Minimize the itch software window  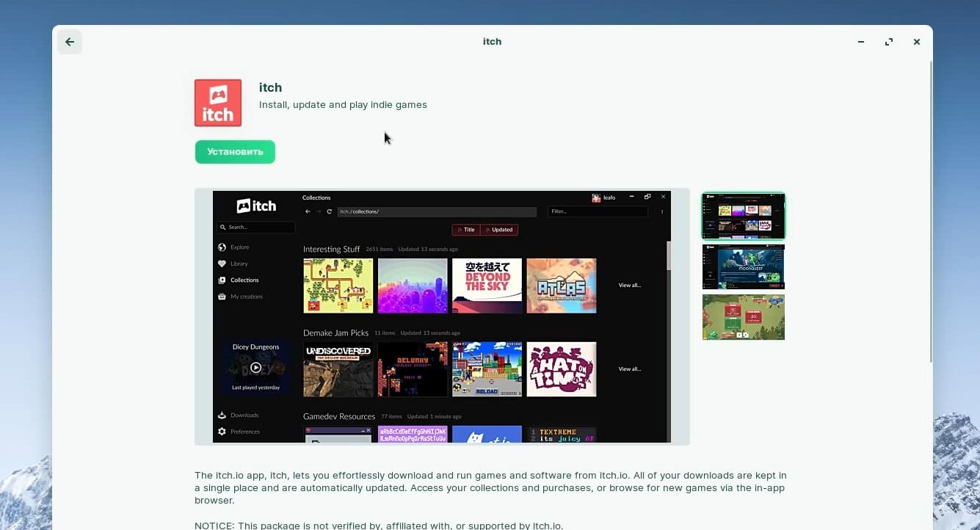pyautogui.click(x=861, y=42)
